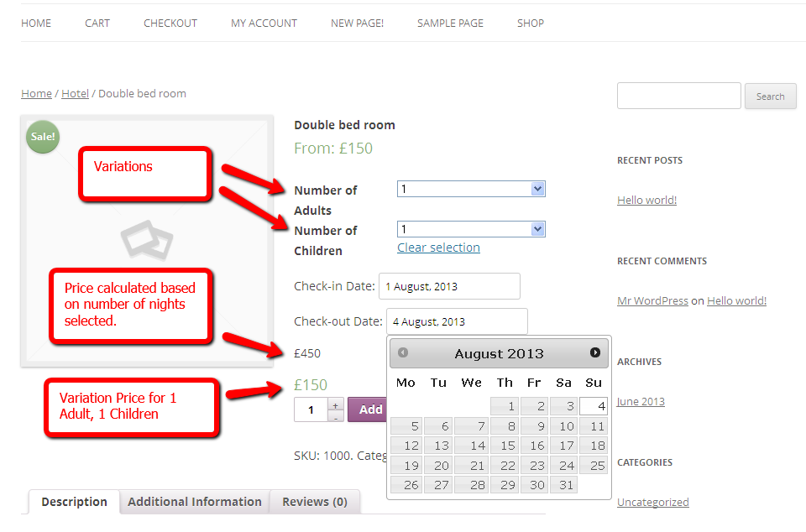Open the Reviews (0) tab
The image size is (806, 532).
coord(315,502)
